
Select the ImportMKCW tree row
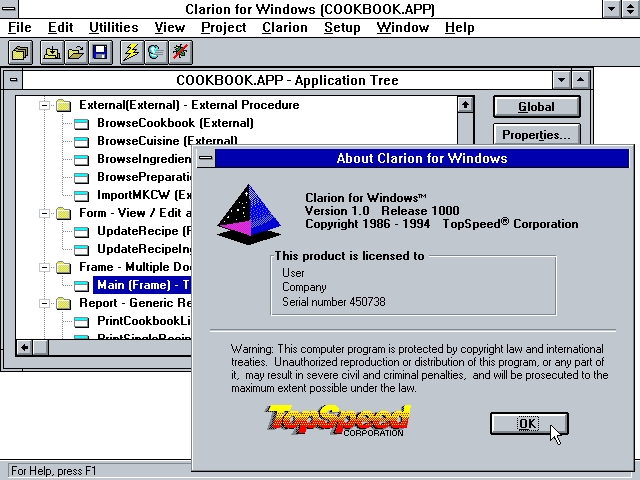[144, 195]
